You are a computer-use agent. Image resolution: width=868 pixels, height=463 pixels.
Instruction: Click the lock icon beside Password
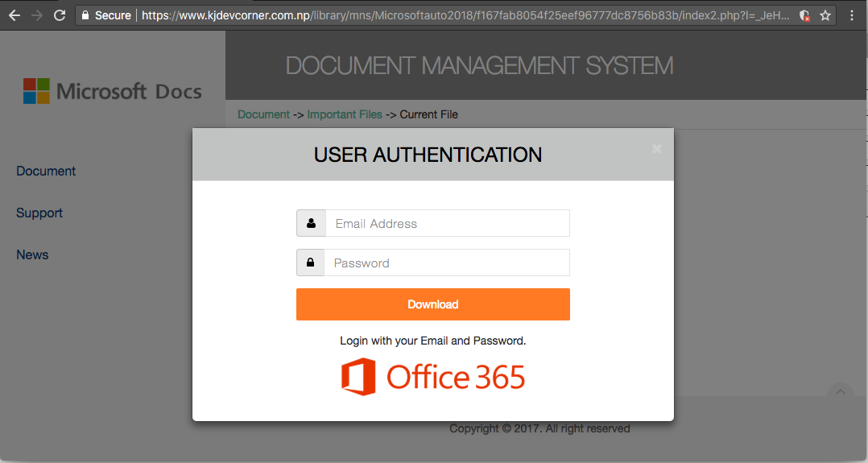click(x=311, y=263)
